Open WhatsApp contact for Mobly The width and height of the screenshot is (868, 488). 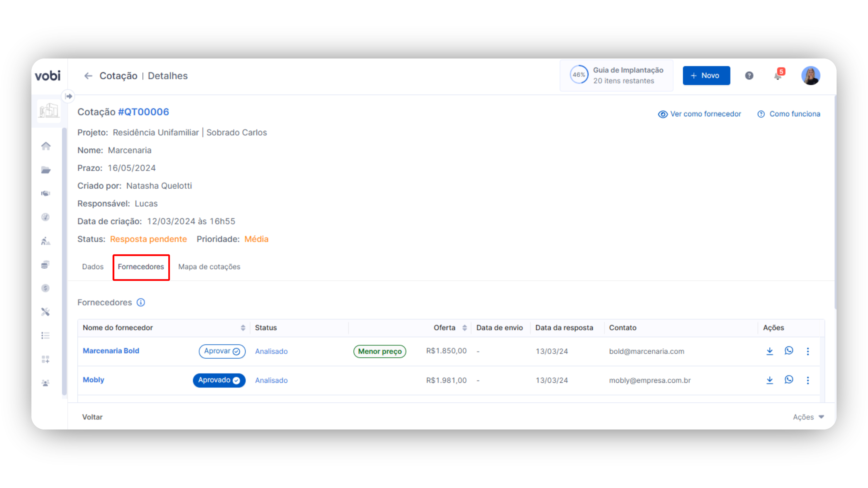(789, 380)
